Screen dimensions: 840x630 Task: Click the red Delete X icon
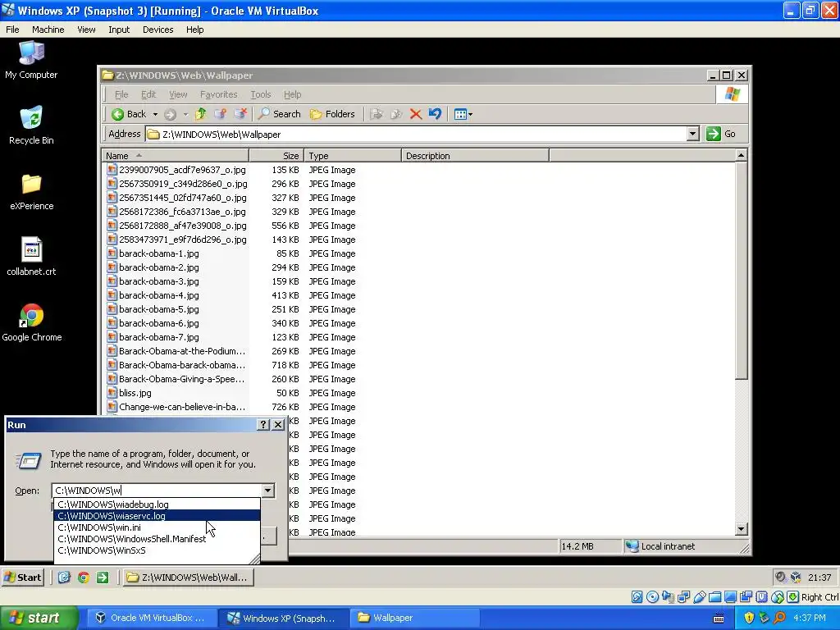click(x=416, y=114)
